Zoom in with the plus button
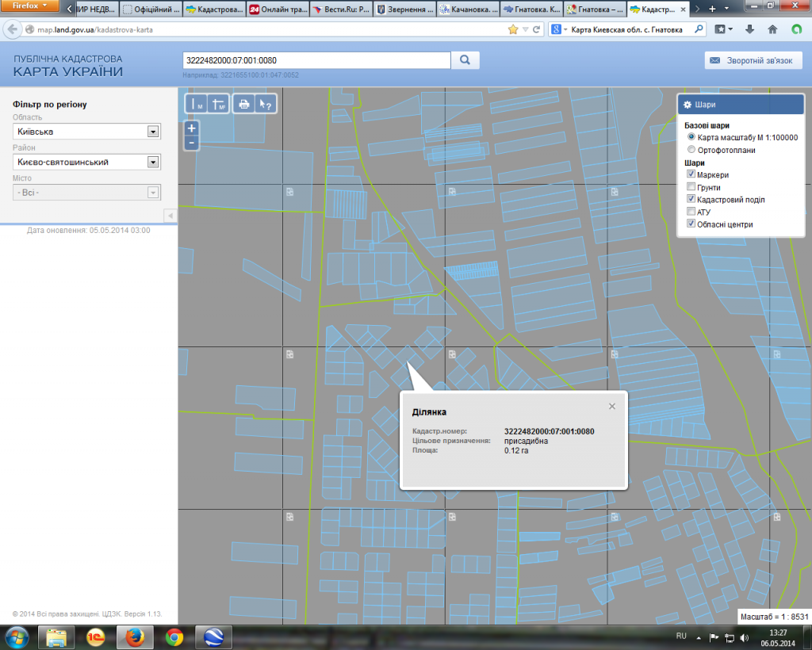This screenshot has height=650, width=812. pyautogui.click(x=191, y=128)
